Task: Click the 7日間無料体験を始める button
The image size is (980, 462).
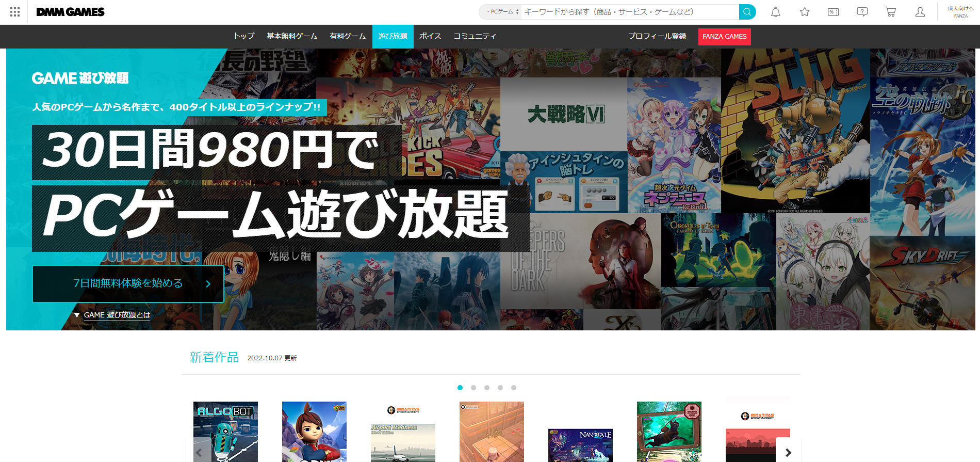Action: [128, 283]
